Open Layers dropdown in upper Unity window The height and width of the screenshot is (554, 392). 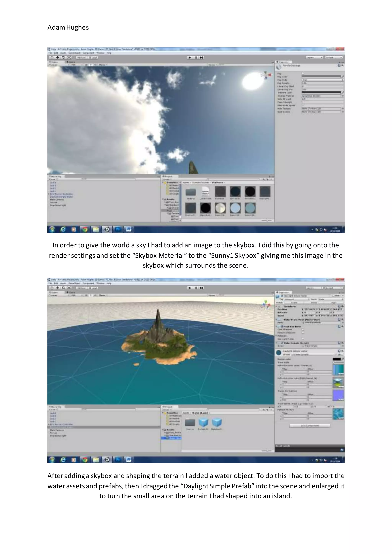pyautogui.click(x=314, y=57)
